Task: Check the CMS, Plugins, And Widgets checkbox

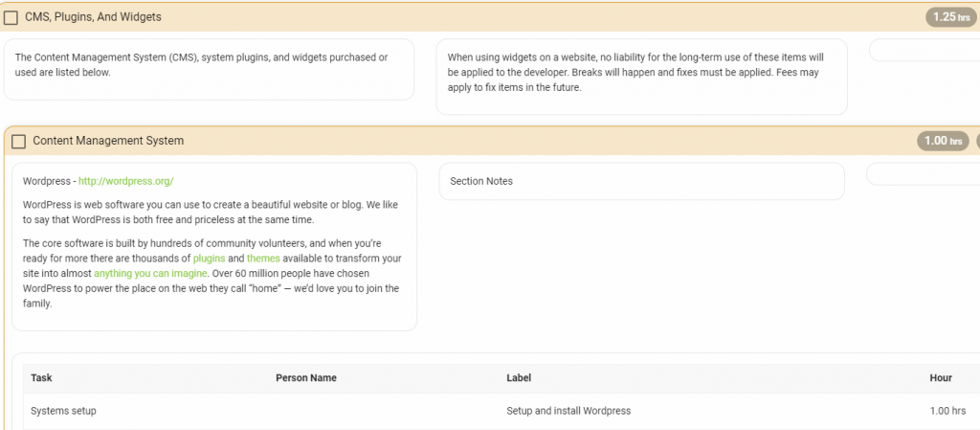Action: [11, 17]
